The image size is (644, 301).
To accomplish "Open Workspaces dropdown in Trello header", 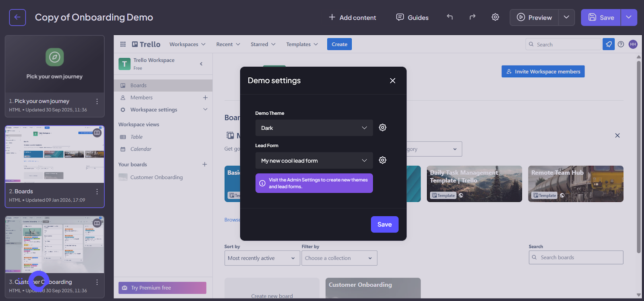I will (188, 44).
